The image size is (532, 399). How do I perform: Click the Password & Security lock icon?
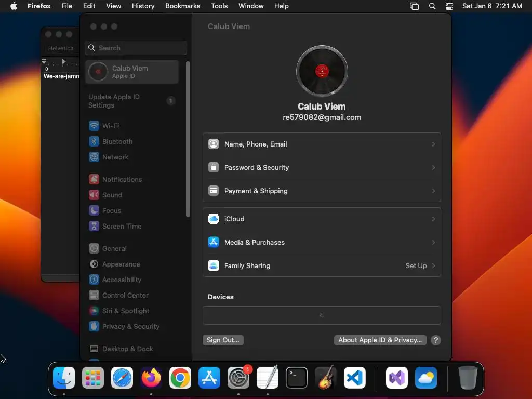pyautogui.click(x=214, y=168)
